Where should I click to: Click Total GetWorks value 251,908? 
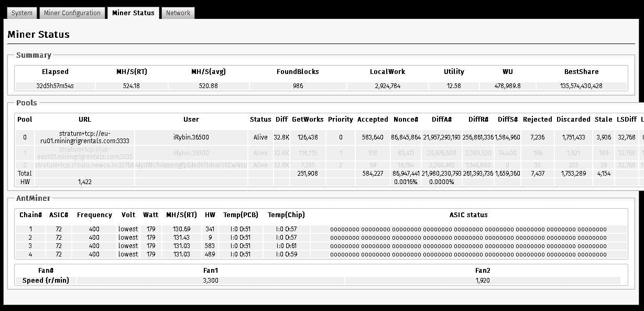tap(308, 174)
